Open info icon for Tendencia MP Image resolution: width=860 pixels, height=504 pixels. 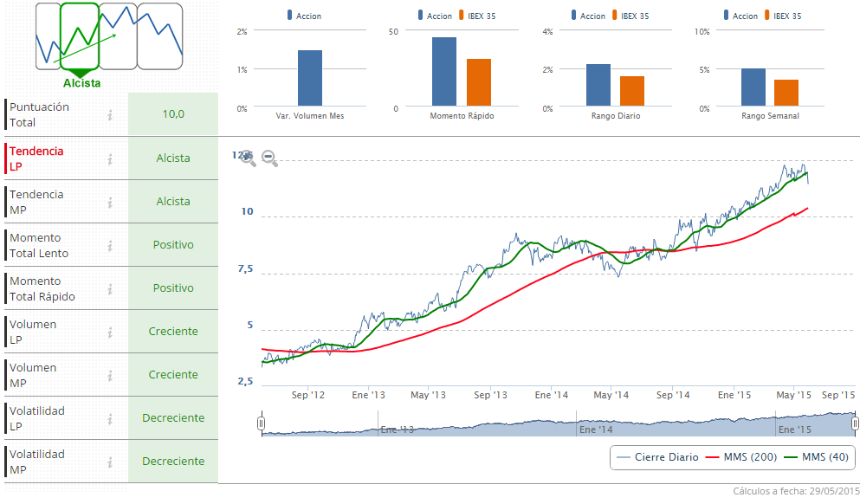pyautogui.click(x=110, y=202)
